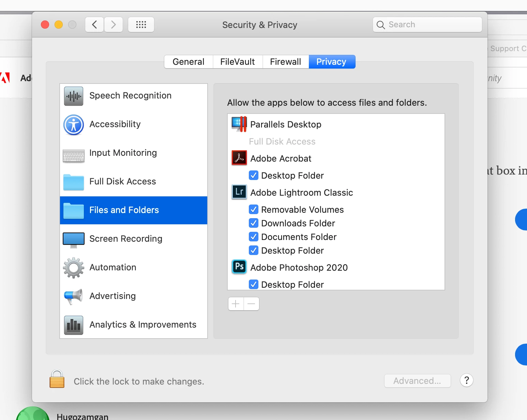This screenshot has width=527, height=420.
Task: Minimize the Security & Privacy window
Action: pyautogui.click(x=59, y=25)
